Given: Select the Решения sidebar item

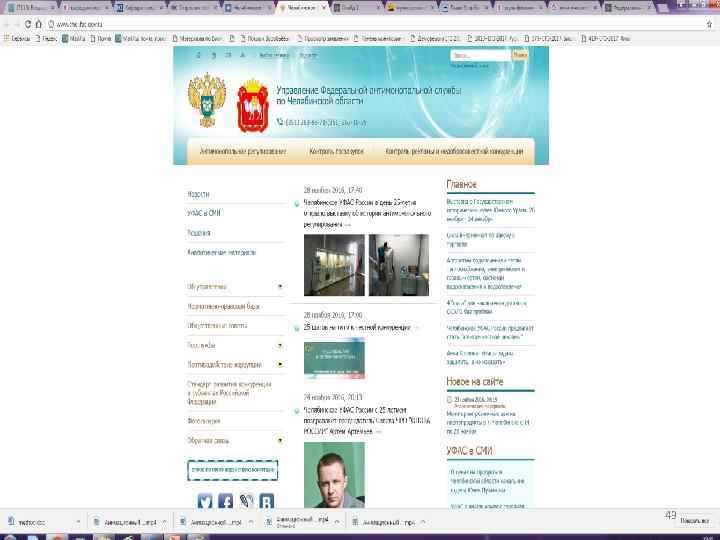Looking at the screenshot, I should tap(199, 233).
